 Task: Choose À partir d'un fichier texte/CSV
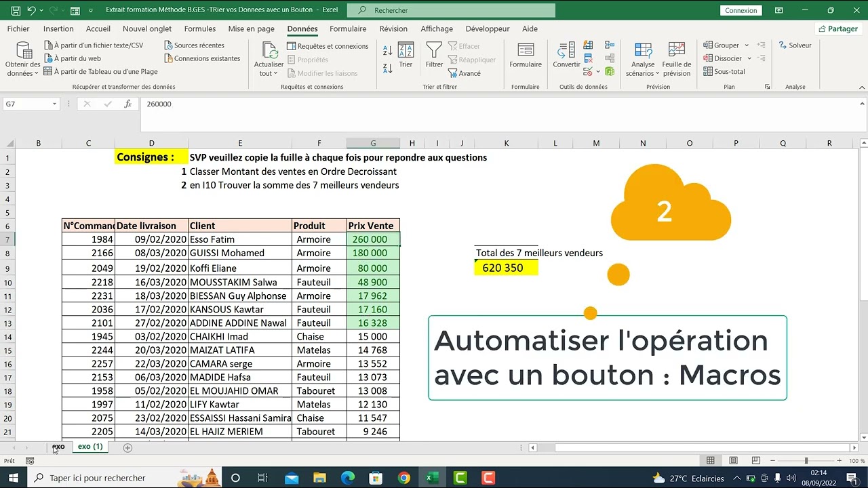click(x=94, y=45)
